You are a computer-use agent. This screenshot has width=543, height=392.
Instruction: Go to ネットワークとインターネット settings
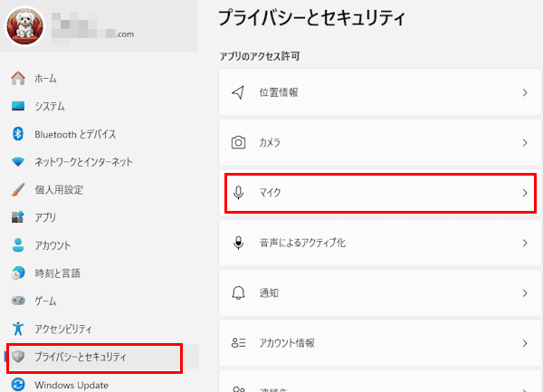click(100, 162)
